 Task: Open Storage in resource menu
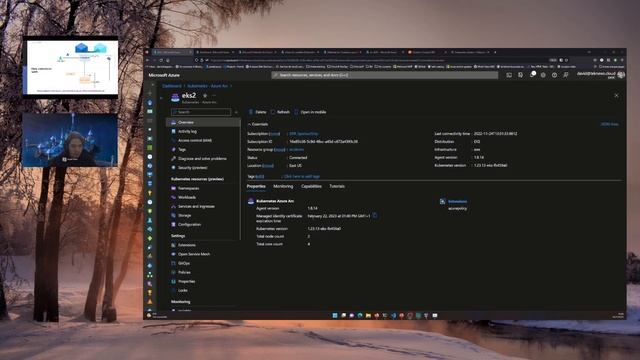pyautogui.click(x=184, y=215)
